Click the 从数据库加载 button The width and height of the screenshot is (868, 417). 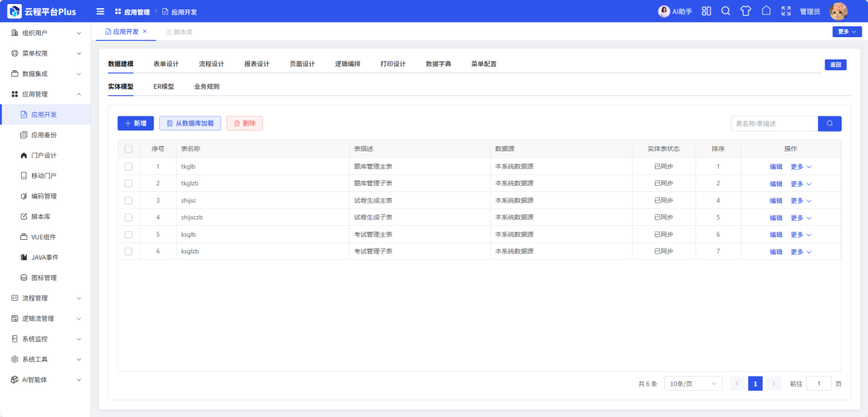(x=190, y=124)
